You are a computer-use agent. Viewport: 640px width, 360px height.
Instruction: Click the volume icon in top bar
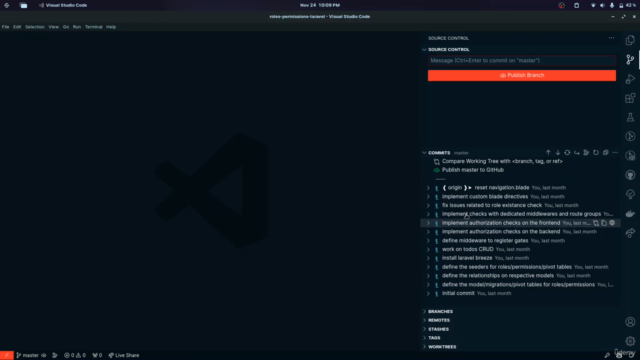tap(602, 5)
